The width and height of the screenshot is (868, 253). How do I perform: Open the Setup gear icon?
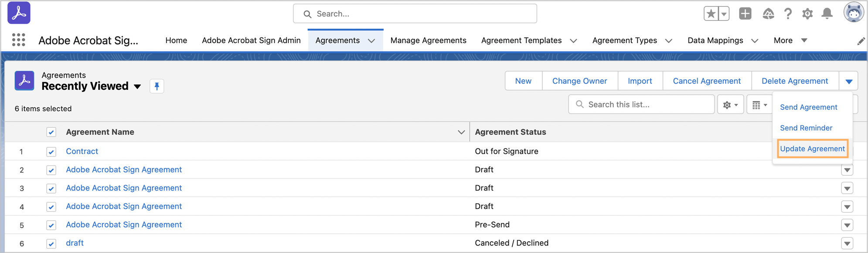click(x=807, y=14)
